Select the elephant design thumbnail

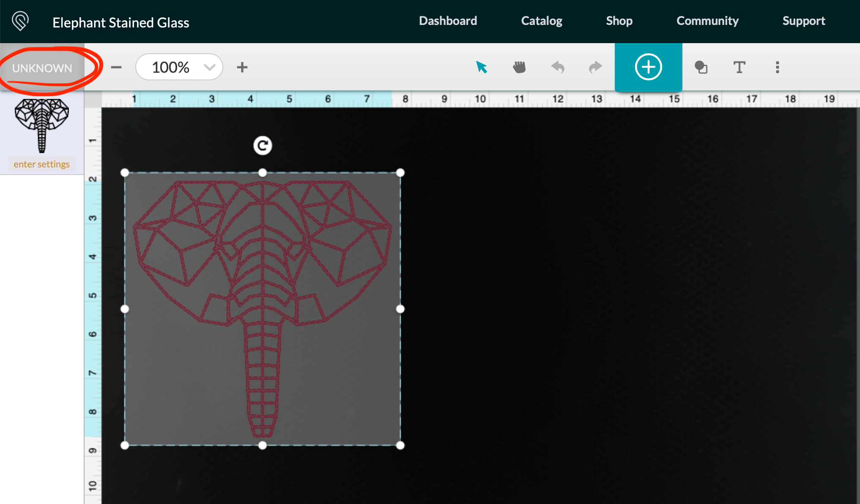point(41,125)
